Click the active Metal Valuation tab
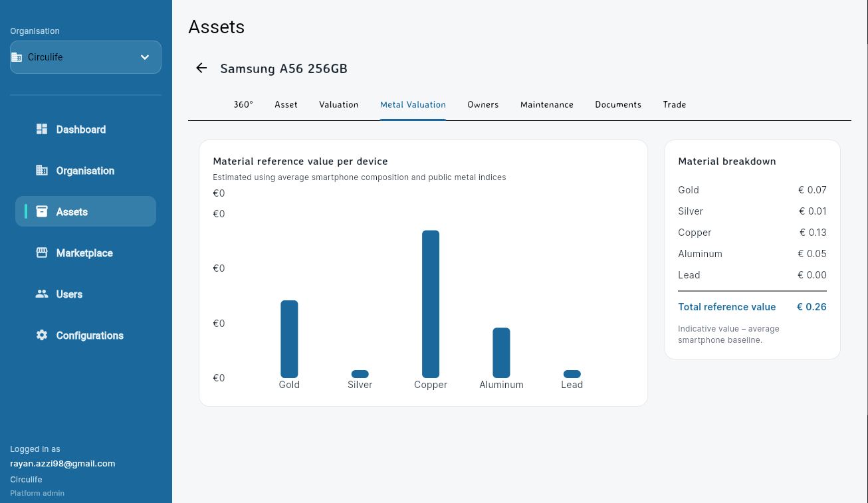This screenshot has height=503, width=868. pos(413,104)
